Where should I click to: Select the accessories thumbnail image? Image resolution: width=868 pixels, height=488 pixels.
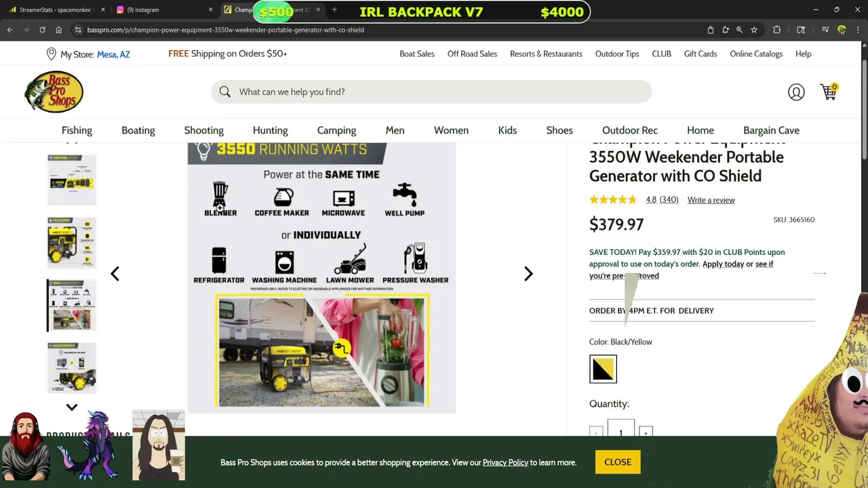[72, 367]
